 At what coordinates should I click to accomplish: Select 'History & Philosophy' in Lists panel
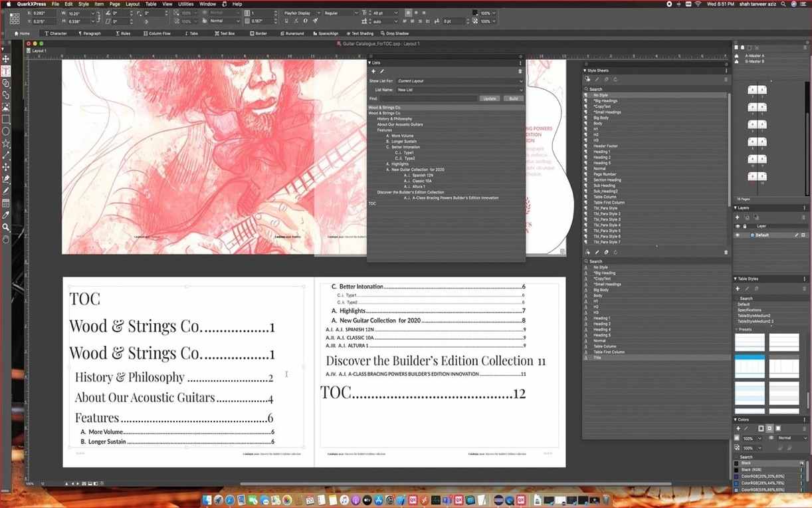(394, 119)
